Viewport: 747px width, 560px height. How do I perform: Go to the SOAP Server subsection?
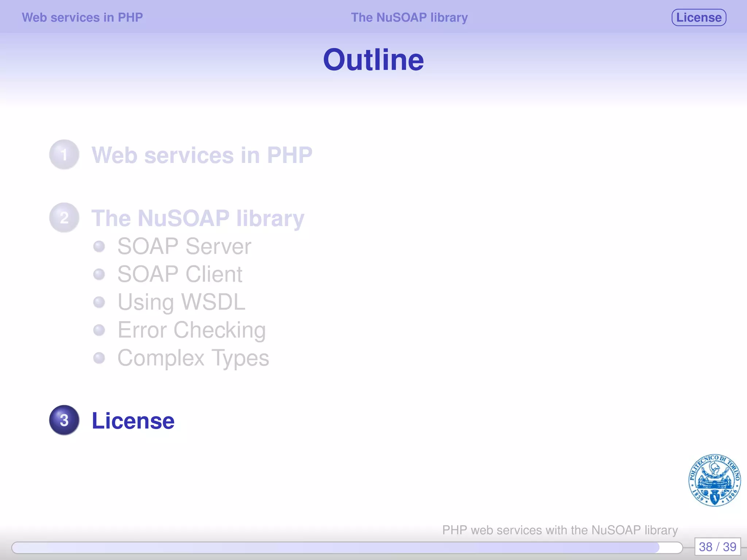point(184,246)
